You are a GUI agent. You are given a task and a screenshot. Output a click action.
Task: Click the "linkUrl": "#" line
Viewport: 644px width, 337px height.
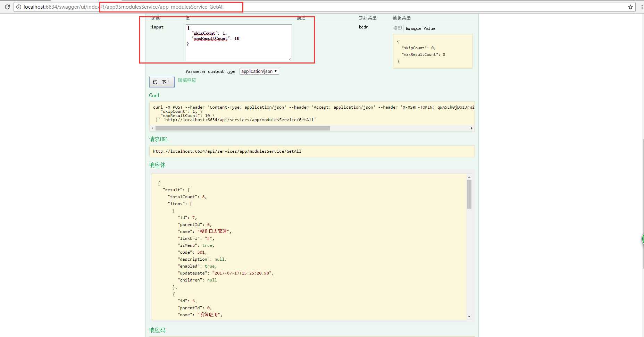[196, 238]
